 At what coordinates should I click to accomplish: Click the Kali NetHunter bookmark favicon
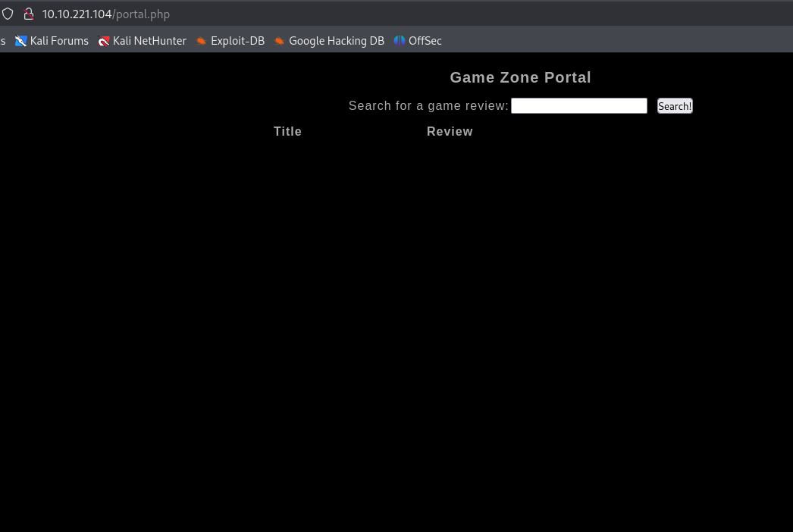[104, 41]
